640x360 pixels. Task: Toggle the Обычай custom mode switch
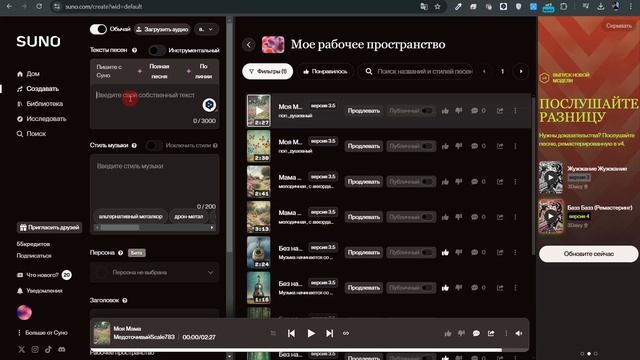pos(98,29)
